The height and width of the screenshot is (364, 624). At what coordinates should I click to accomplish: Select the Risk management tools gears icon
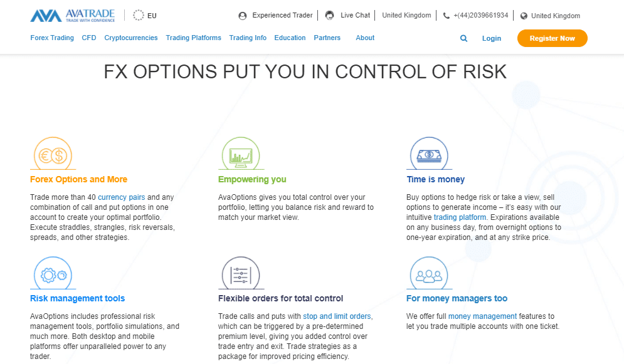click(53, 274)
